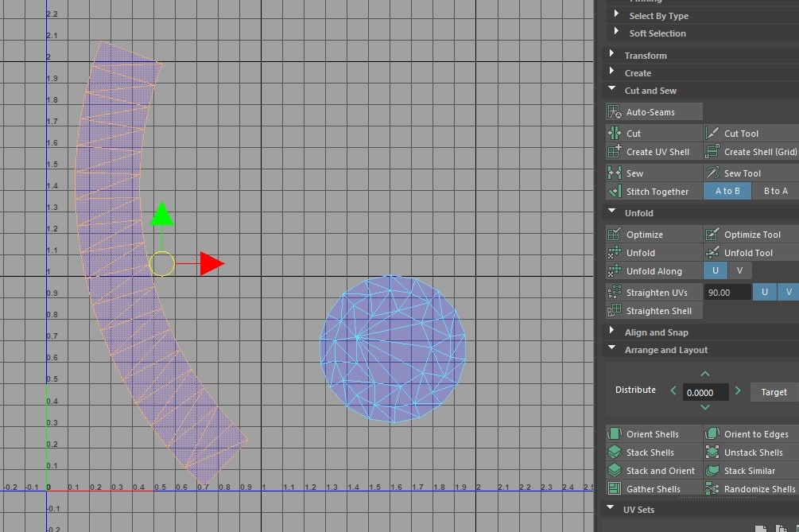Click the Gather Shells icon
The height and width of the screenshot is (532, 799).
click(614, 489)
